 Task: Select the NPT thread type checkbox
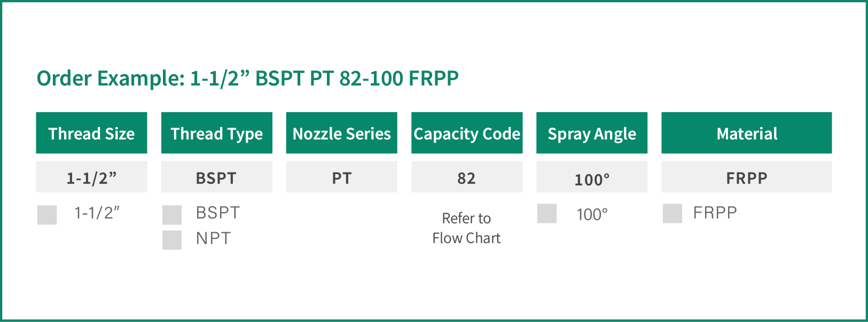click(172, 240)
